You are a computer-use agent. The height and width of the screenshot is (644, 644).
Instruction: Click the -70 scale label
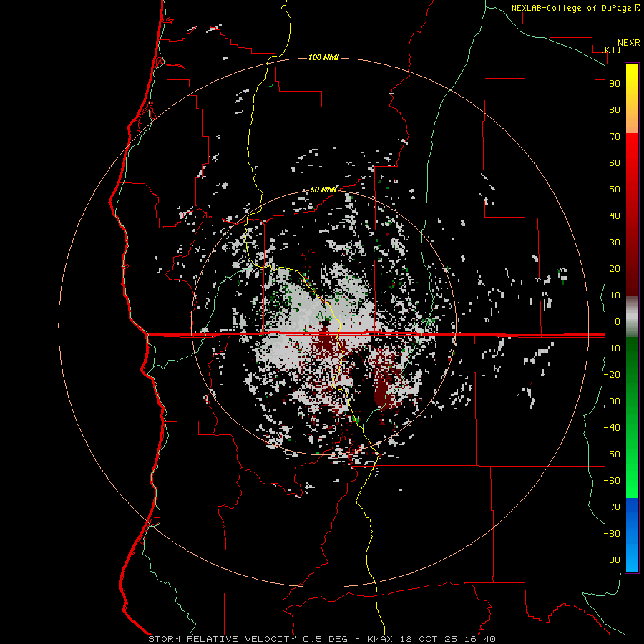(612, 507)
